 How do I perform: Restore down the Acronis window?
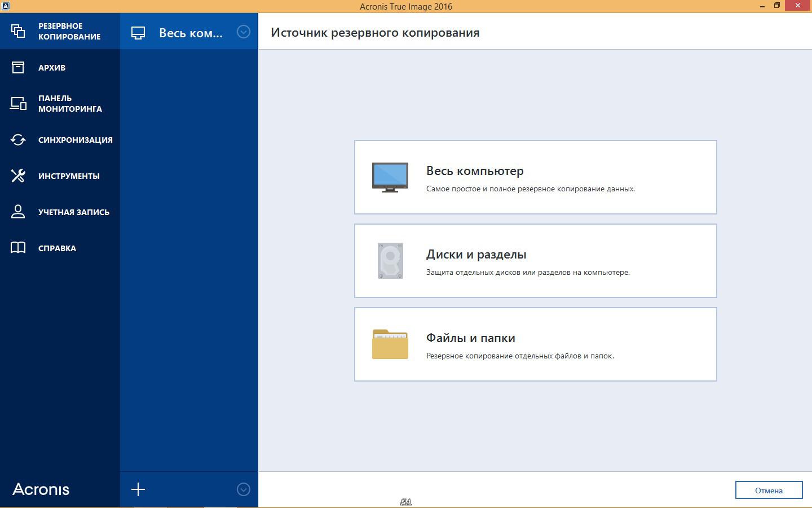click(x=777, y=6)
